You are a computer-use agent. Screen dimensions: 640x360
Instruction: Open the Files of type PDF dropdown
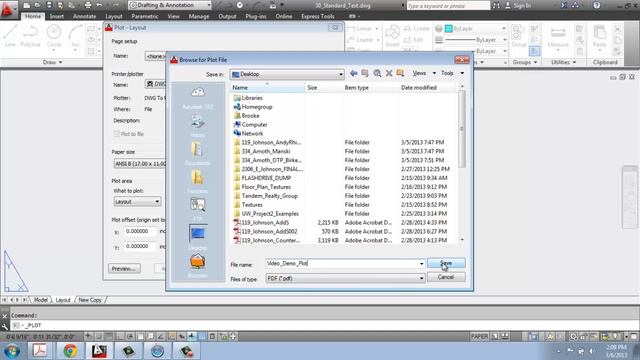(345, 278)
